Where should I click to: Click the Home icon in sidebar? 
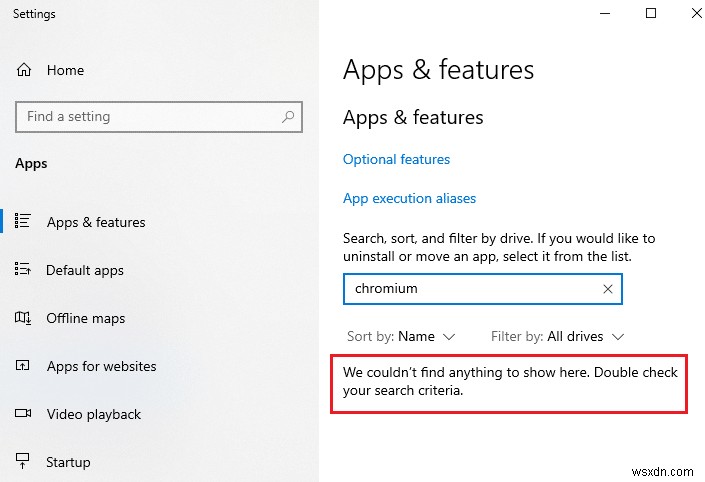24,70
